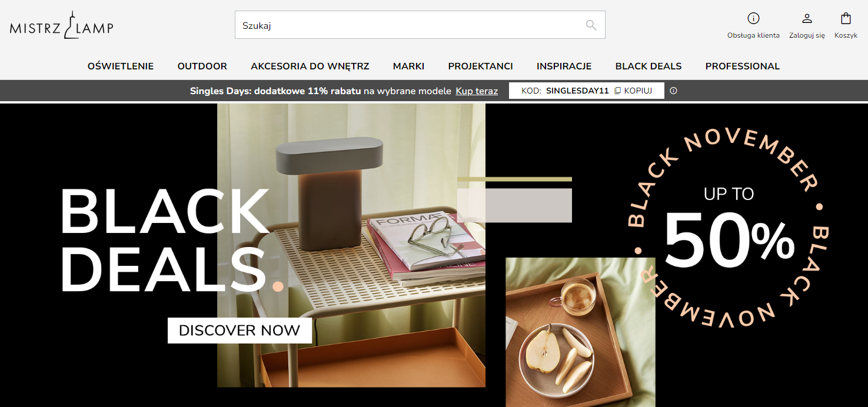Screen dimensions: 868x407
Task: Expand the Projektanci menu
Action: coord(480,66)
